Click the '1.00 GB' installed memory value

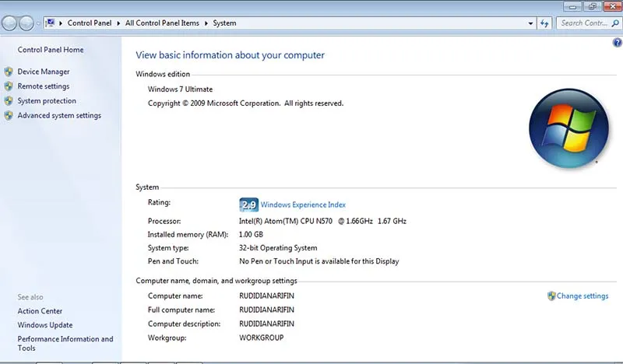point(251,235)
